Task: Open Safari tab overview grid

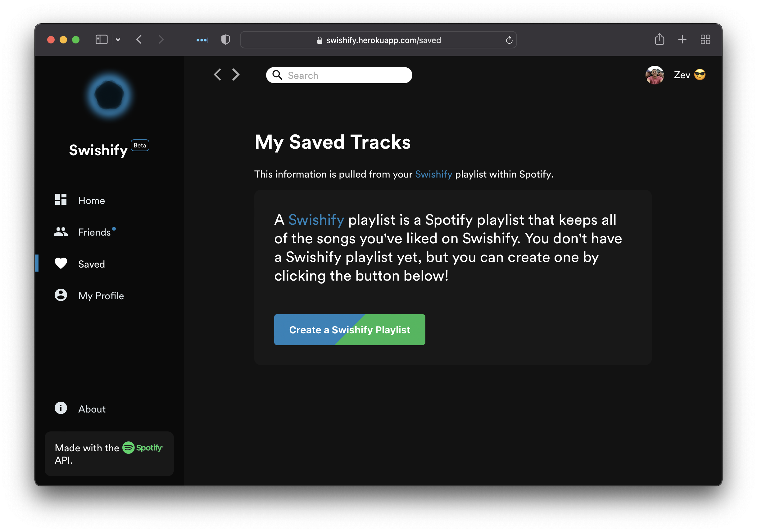Action: (705, 39)
